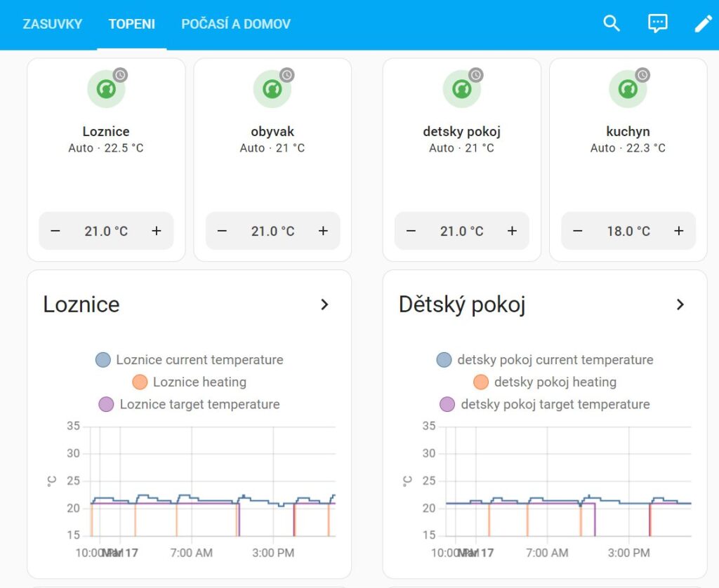Toggle detsky pokoj heating orange legend swatch

click(x=480, y=382)
